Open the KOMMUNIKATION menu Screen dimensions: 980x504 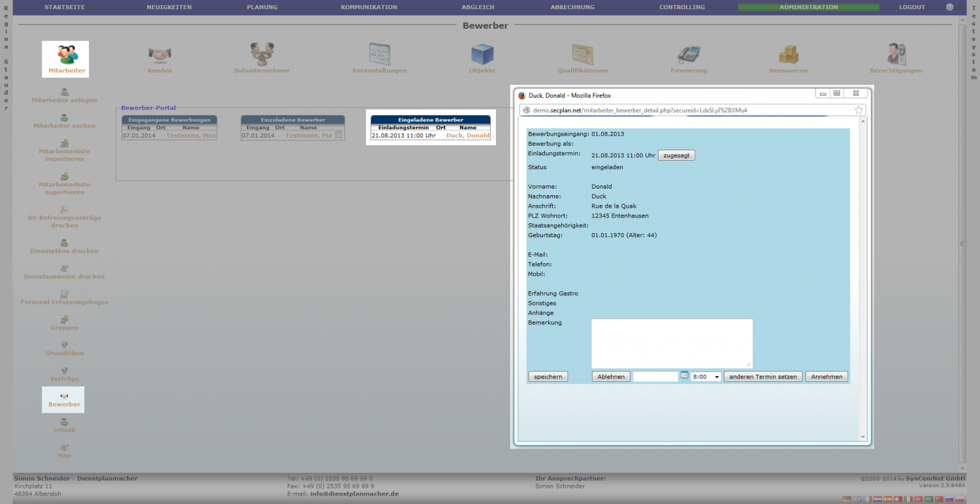point(368,7)
